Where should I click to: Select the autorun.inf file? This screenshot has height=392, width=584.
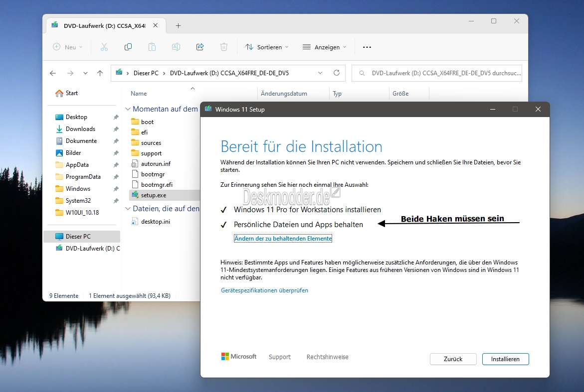click(x=156, y=164)
